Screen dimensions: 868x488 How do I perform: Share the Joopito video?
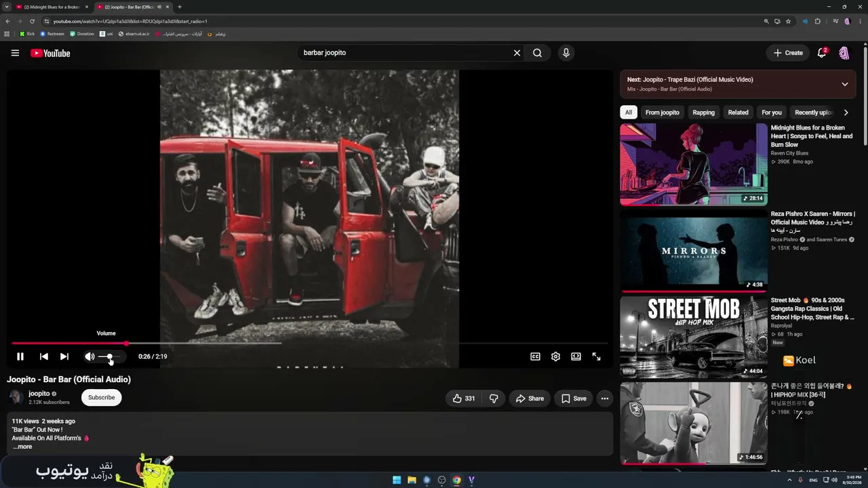click(x=530, y=399)
